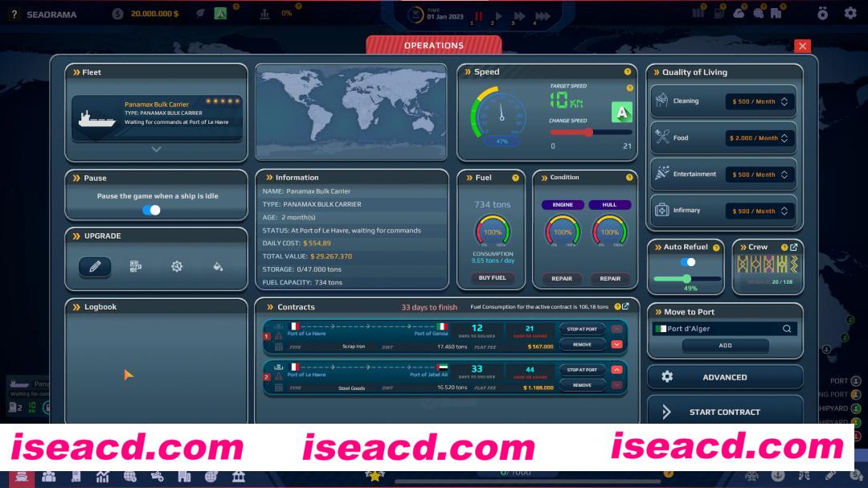Disable the Auto Refuel switch
Viewport: 868px width, 488px height.
687,262
